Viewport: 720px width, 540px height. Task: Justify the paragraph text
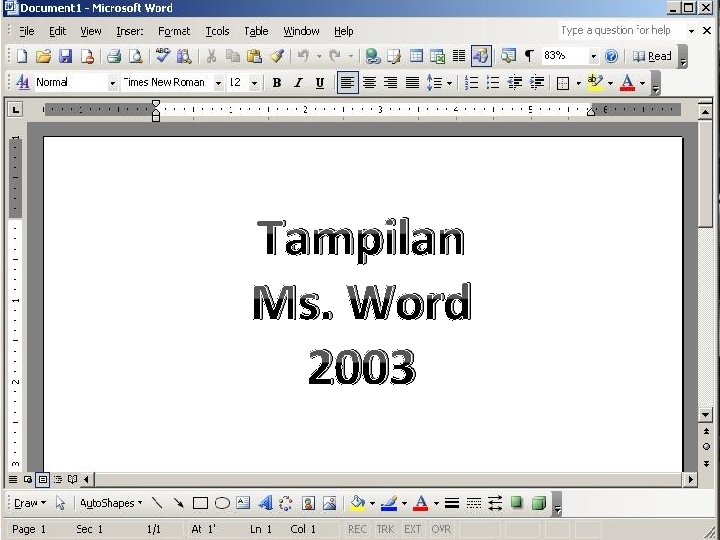(x=412, y=83)
